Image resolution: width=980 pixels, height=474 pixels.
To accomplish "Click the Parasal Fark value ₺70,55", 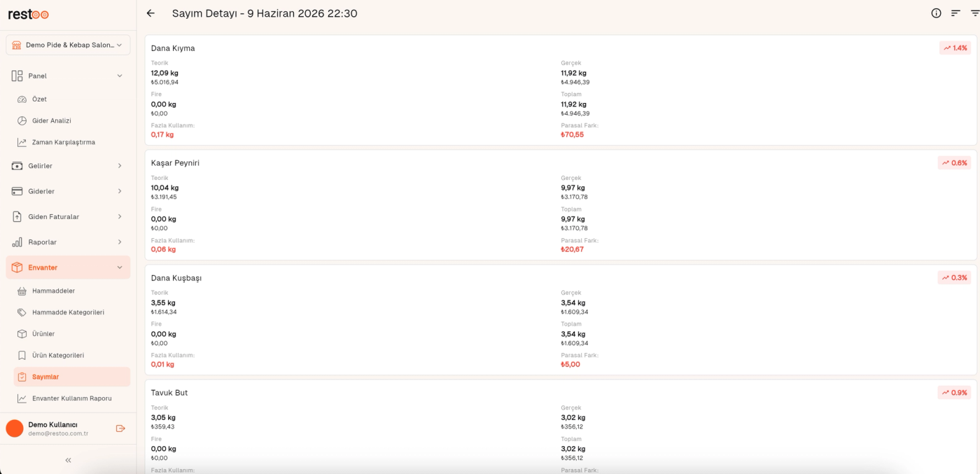I will [x=572, y=134].
